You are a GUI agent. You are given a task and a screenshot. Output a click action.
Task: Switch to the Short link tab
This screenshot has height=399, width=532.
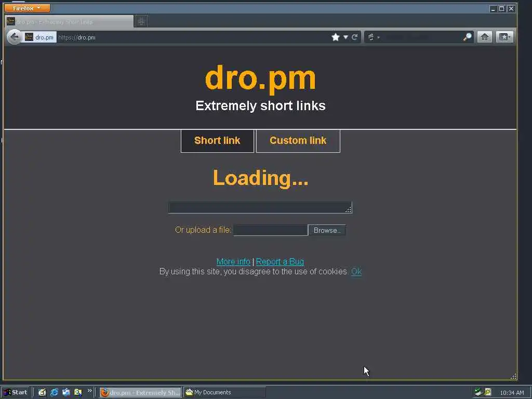pos(217,141)
